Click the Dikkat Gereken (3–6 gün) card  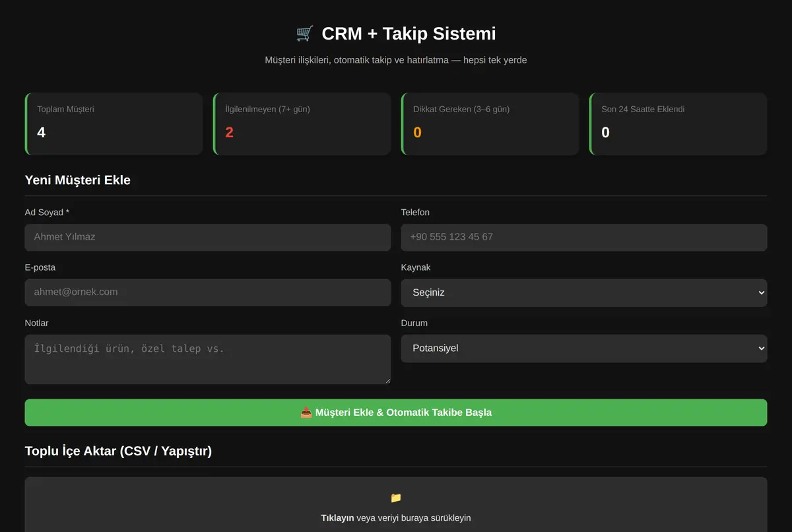[490, 123]
